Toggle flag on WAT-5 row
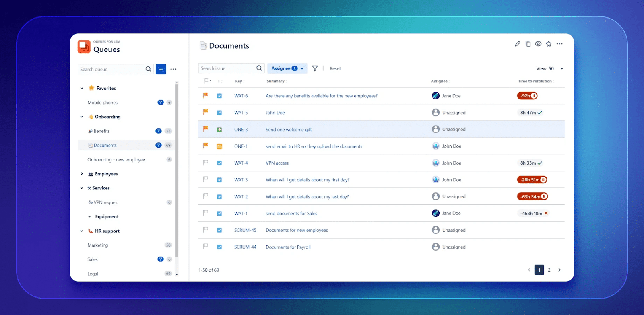 pos(206,112)
